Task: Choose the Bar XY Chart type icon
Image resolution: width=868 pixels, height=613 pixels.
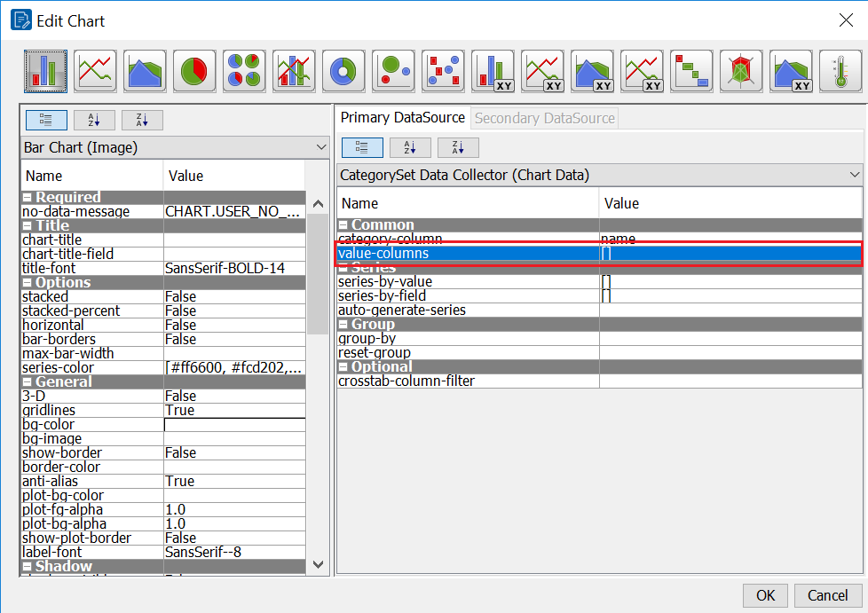Action: click(493, 71)
